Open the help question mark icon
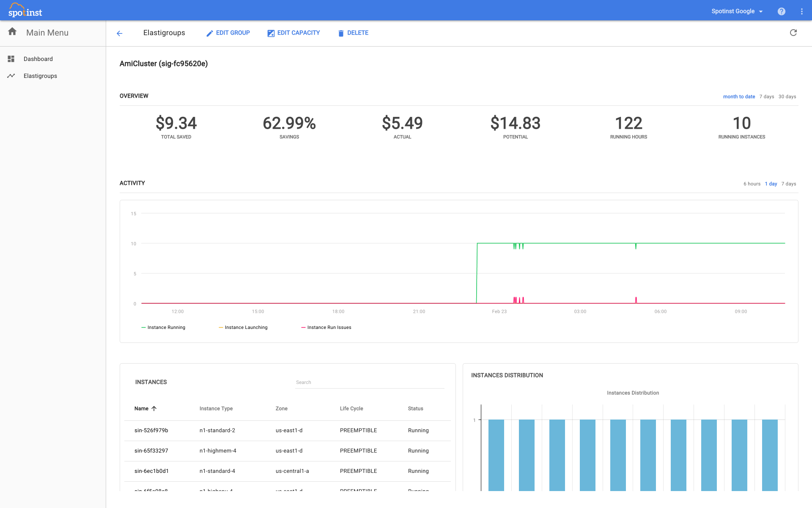Image resolution: width=812 pixels, height=508 pixels. pos(782,11)
